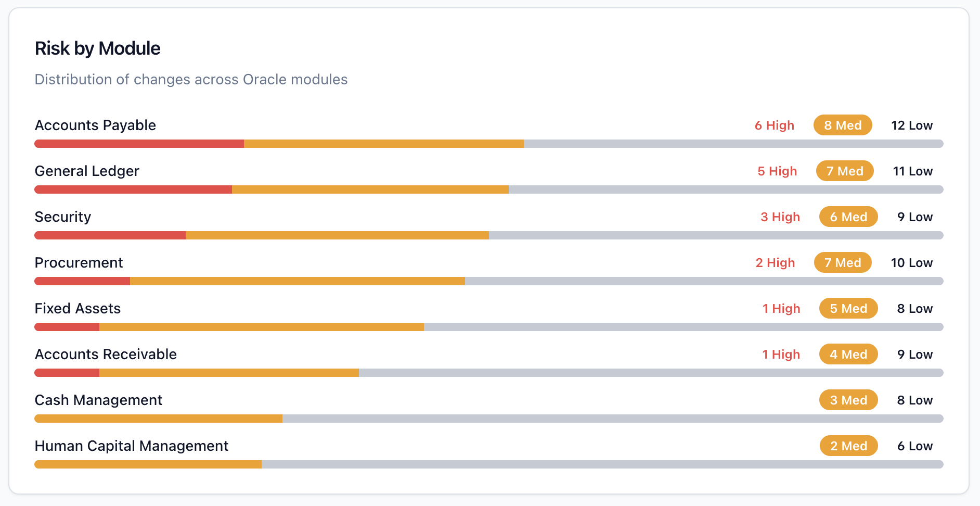Select the 3 High label for Security
The image size is (980, 506).
click(x=780, y=217)
